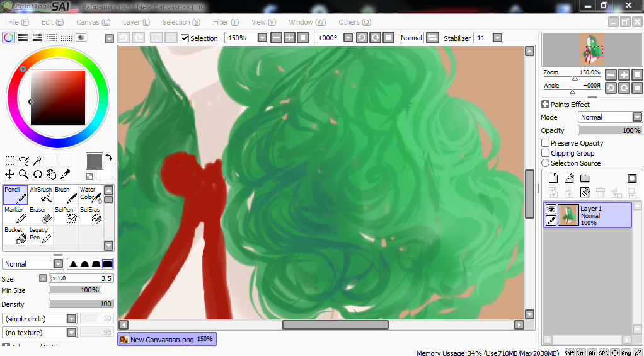This screenshot has width=644, height=356.
Task: Select the Eraser tool
Action: coord(41,215)
